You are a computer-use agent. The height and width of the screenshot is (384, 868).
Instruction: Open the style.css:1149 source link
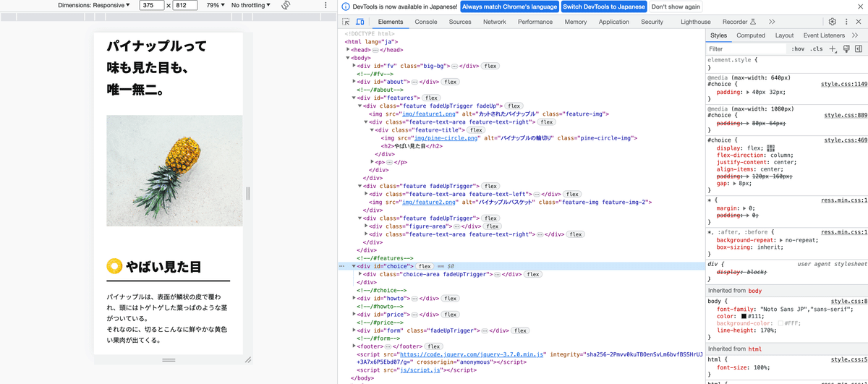tap(844, 84)
